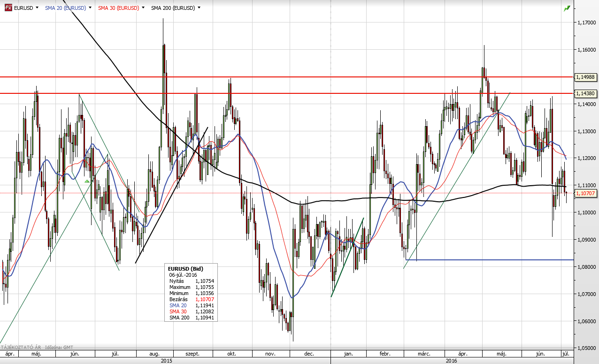Click the date "06-júl.-2016" in data box
599x364 pixels.
pyautogui.click(x=183, y=274)
